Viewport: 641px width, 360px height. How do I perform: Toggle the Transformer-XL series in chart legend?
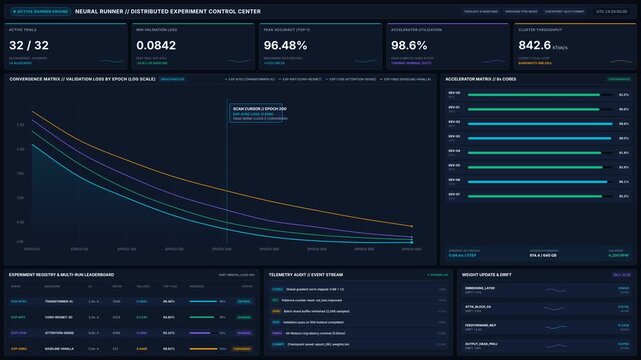click(250, 79)
